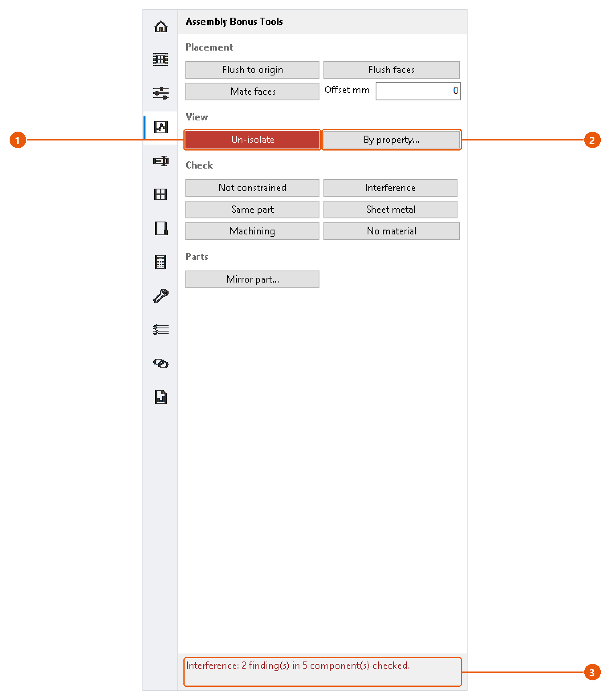
Task: Click the Check section heading
Action: (x=199, y=165)
